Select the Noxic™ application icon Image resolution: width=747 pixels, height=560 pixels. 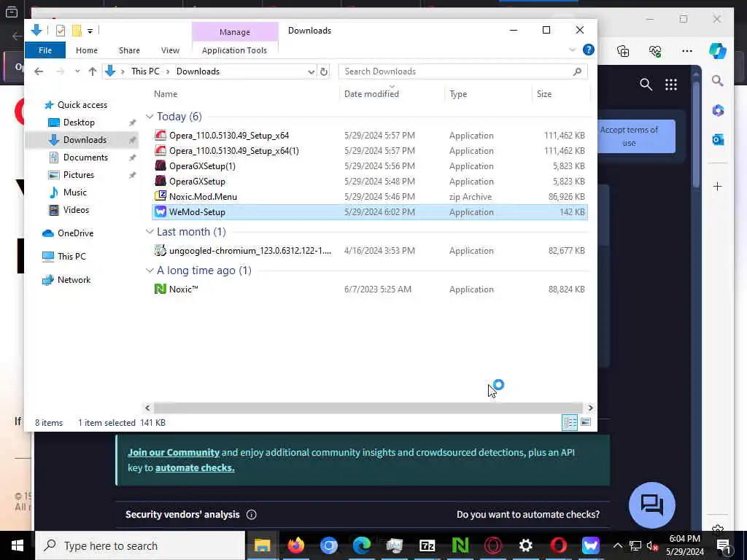pyautogui.click(x=160, y=289)
